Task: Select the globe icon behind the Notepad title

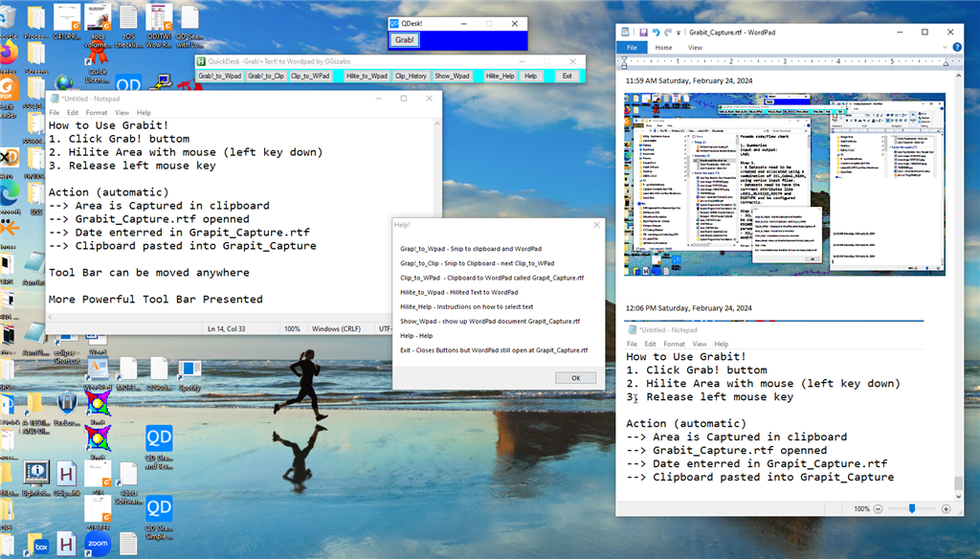Action: coord(64,82)
